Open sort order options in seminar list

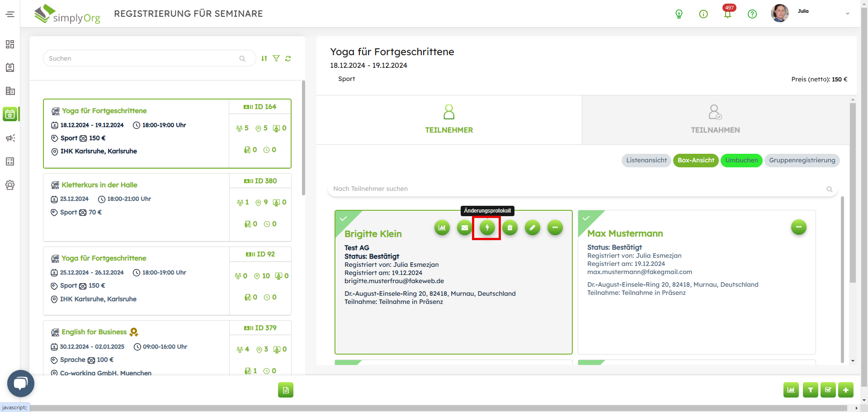point(264,58)
